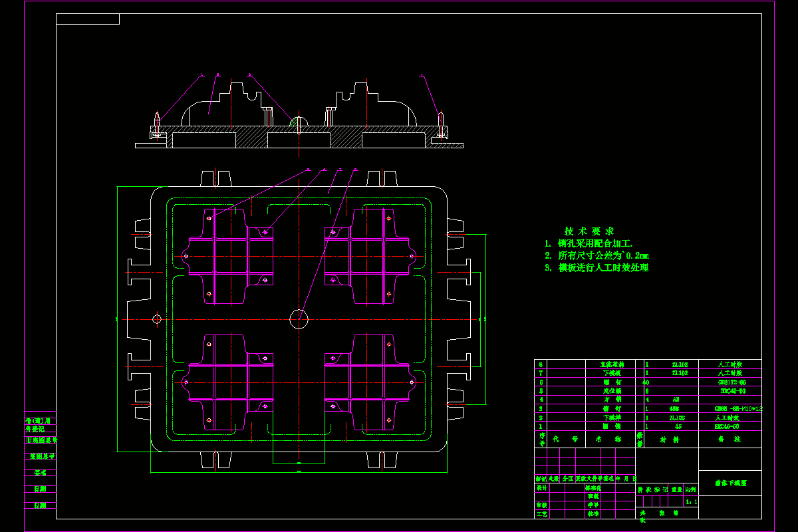Click the "旧底图总号" side strip label
798x532 pixels.
pyautogui.click(x=41, y=440)
